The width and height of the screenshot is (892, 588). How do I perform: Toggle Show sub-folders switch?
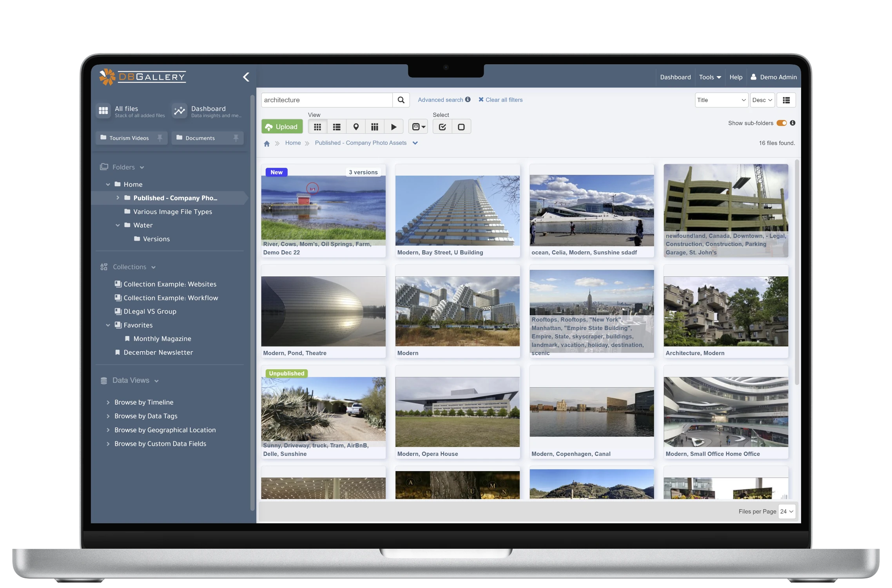coord(781,123)
